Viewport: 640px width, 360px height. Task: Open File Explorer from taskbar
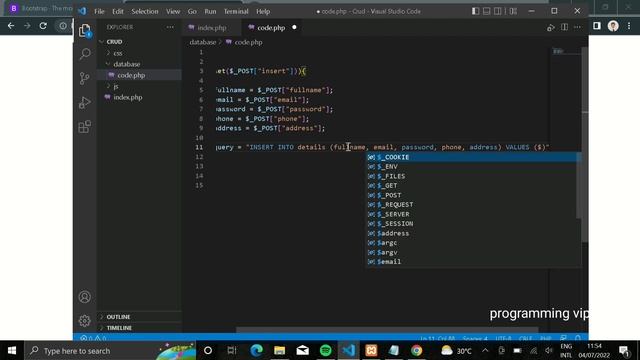point(280,351)
